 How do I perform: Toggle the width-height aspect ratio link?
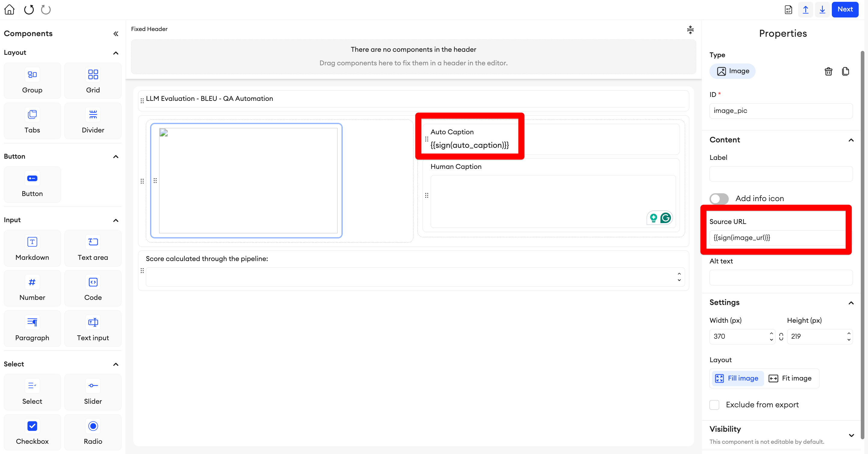click(x=781, y=337)
